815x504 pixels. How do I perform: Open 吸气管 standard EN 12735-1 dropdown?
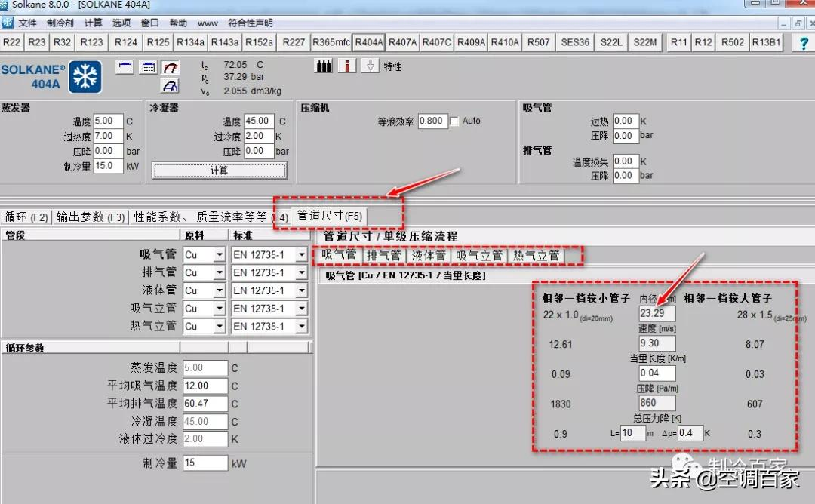(x=301, y=254)
